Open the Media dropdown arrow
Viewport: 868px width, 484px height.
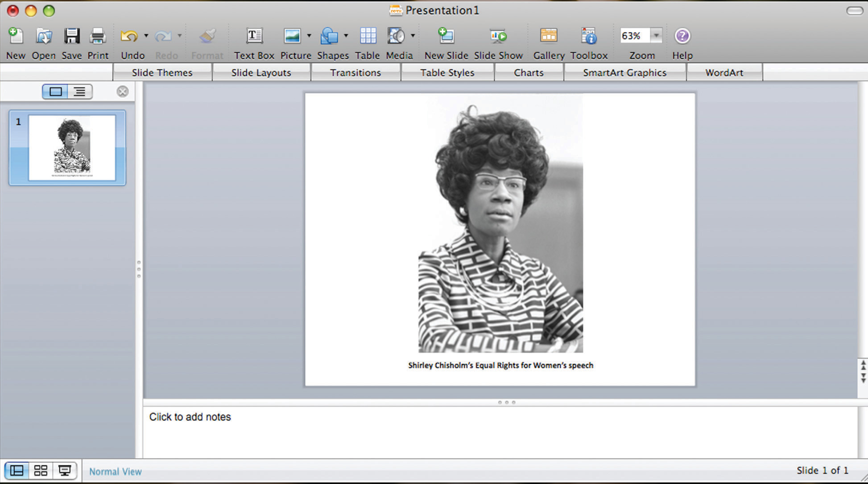coord(413,36)
